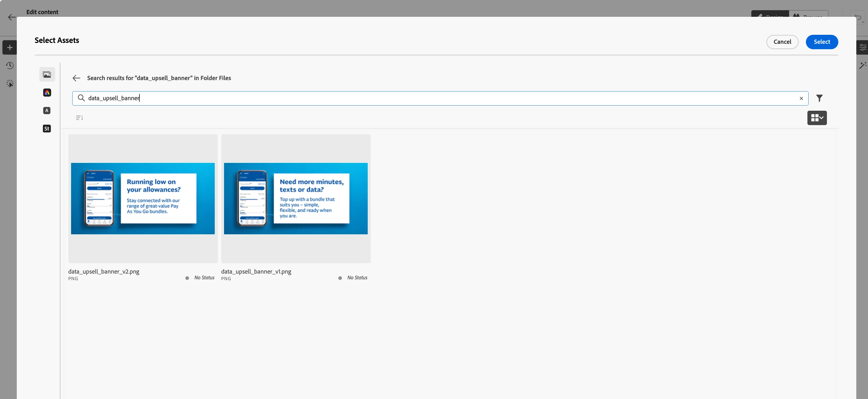
Task: Click the add plus icon in background editor
Action: (10, 47)
